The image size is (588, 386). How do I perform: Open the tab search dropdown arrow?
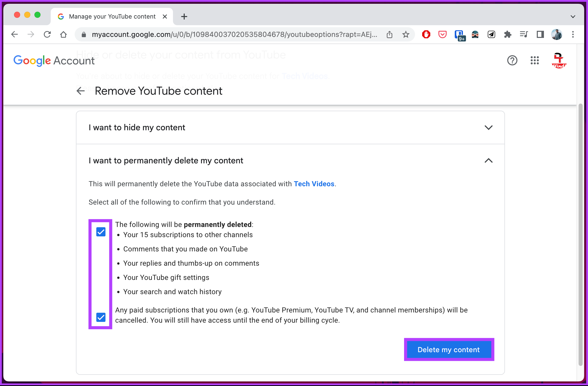[x=573, y=17]
